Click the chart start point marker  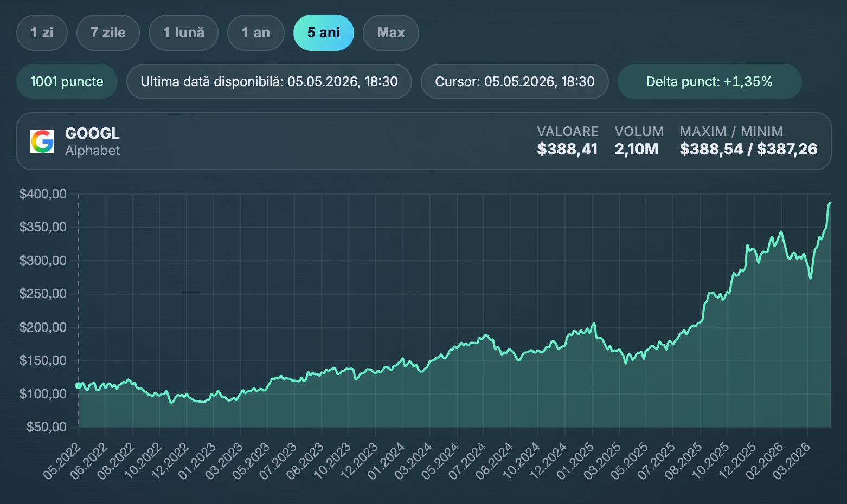coord(79,385)
